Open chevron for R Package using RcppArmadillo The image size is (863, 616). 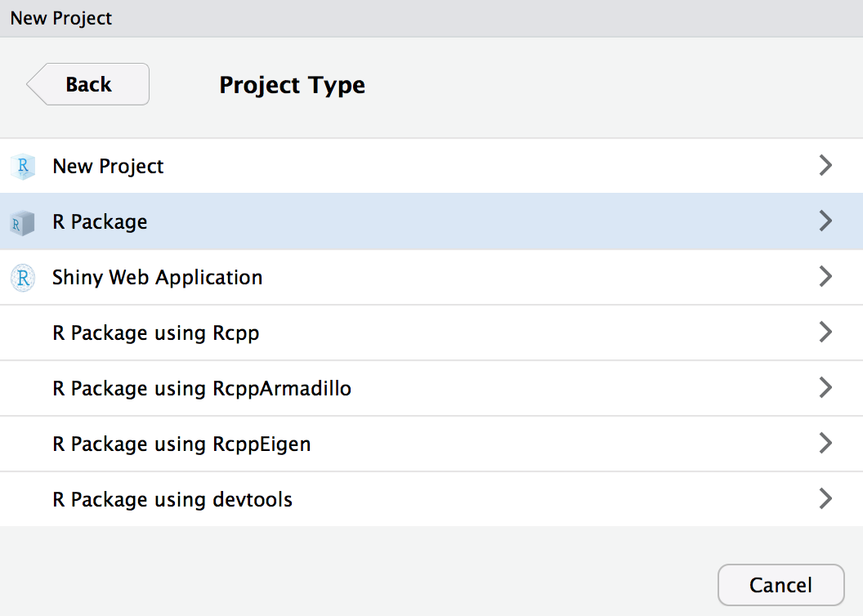click(x=825, y=388)
